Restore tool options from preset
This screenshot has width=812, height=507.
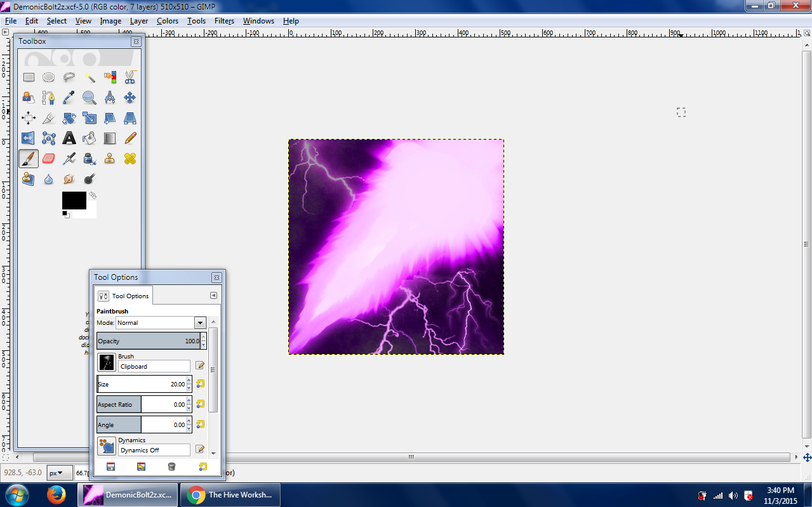pyautogui.click(x=141, y=466)
